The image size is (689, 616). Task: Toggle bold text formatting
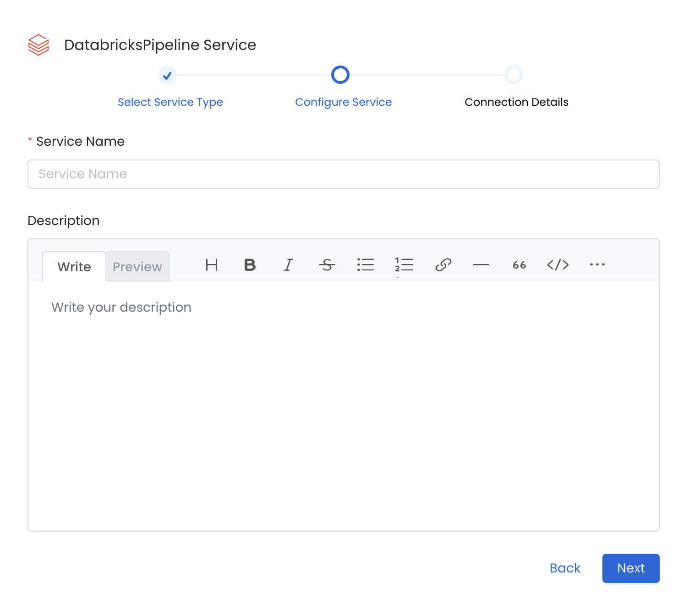pos(250,265)
